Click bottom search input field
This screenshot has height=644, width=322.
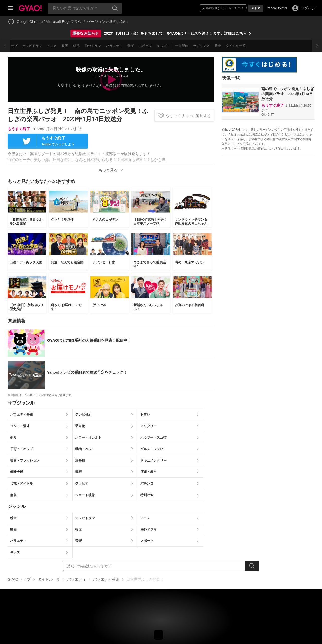[154, 566]
